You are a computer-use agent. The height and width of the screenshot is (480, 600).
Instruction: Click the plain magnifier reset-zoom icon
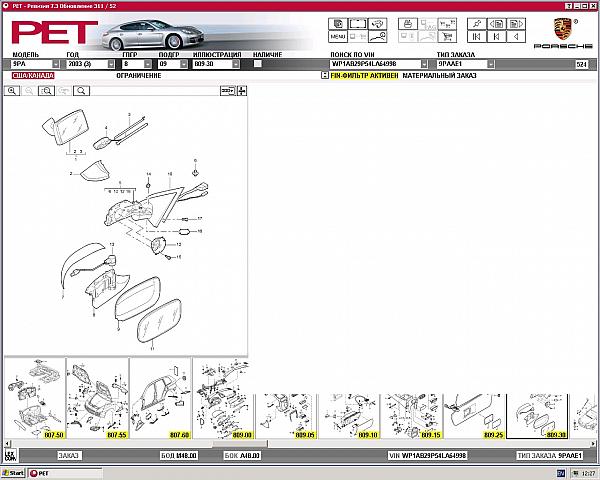click(x=81, y=91)
